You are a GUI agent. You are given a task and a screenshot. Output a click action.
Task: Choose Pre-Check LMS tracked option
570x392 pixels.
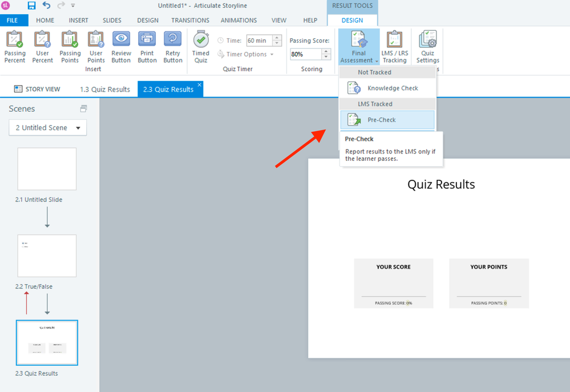(x=387, y=120)
